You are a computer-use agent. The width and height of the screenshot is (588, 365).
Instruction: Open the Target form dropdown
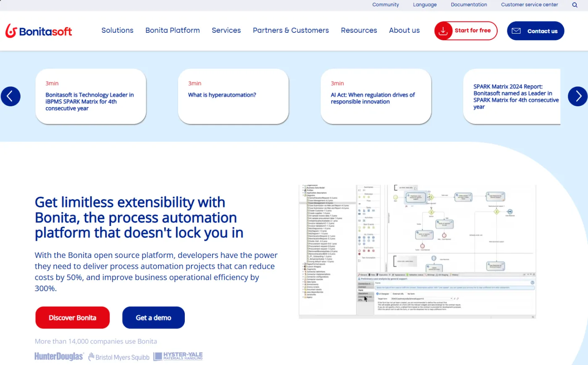[451, 298]
